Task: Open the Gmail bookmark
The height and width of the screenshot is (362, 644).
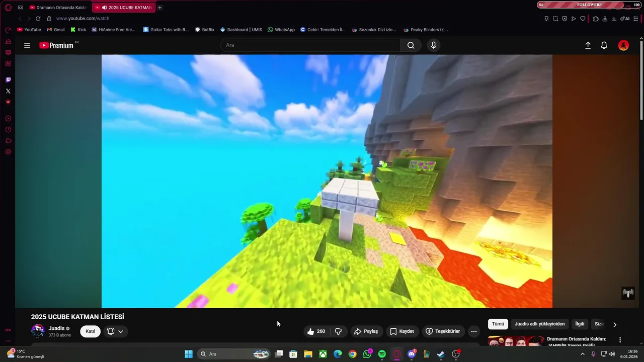Action: coord(55,30)
